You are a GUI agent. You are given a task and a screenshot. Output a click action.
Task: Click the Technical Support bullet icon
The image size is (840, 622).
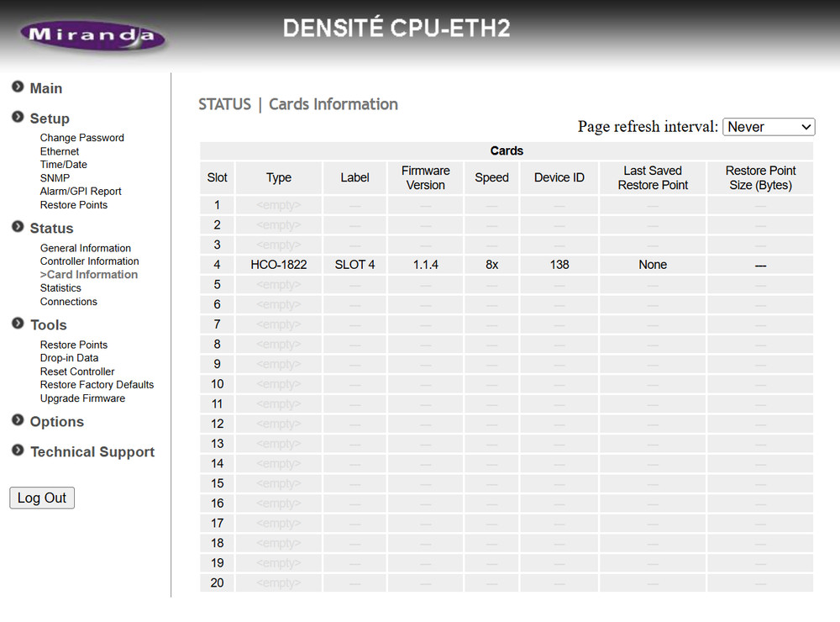(x=18, y=451)
